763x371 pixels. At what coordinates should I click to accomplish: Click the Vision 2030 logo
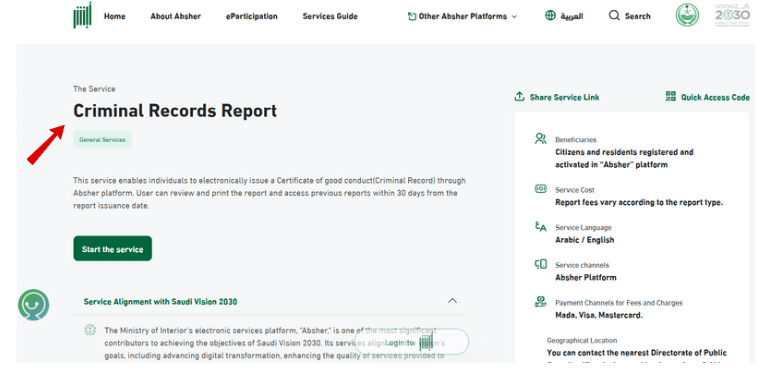[732, 15]
